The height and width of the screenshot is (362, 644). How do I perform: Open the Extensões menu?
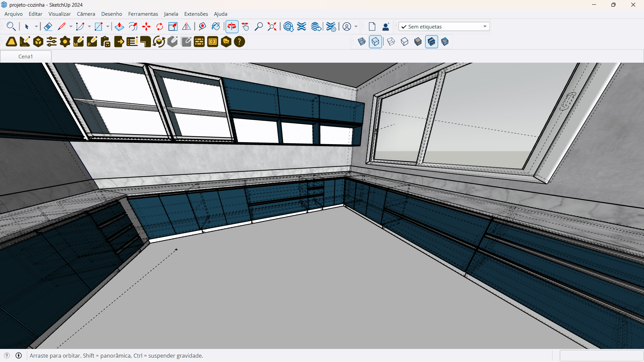coord(196,14)
